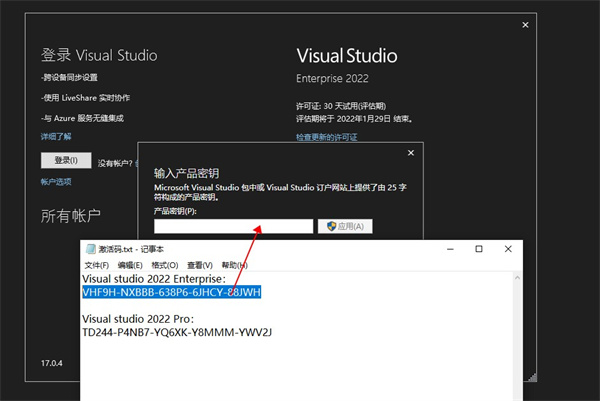
Task: Click the Enterprise 2022 edition text
Action: pos(332,78)
